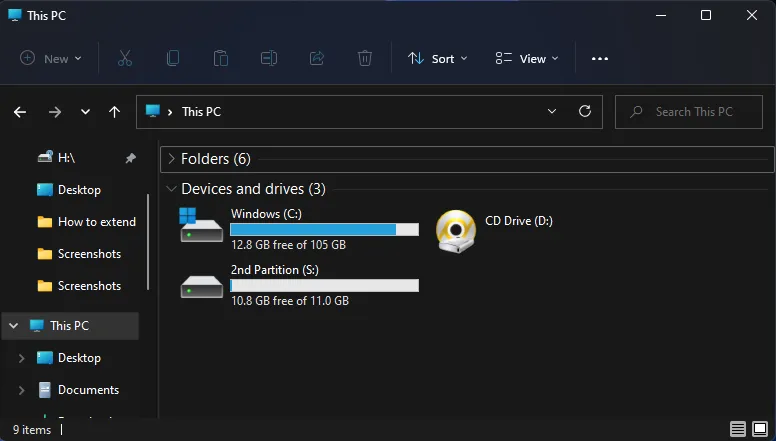
Task: Click the 2nd Partition (S:) drive name
Action: coord(275,270)
